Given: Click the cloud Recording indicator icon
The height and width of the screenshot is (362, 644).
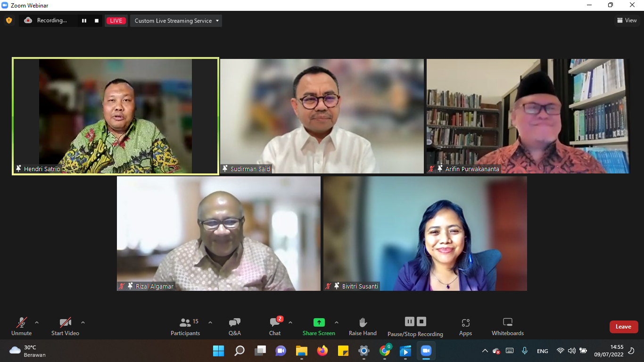Looking at the screenshot, I should click(28, 20).
